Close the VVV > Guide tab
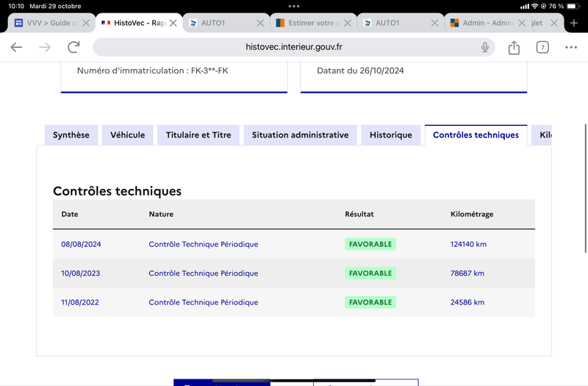 click(86, 23)
